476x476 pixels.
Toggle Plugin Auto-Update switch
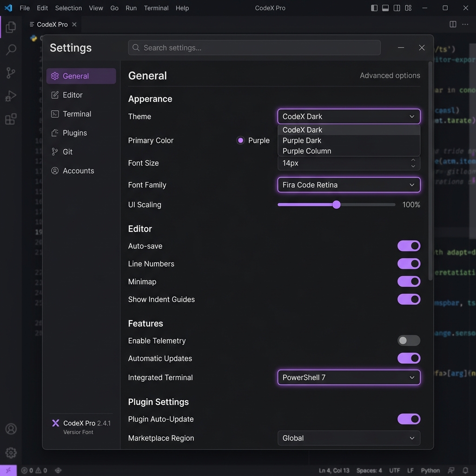point(409,419)
